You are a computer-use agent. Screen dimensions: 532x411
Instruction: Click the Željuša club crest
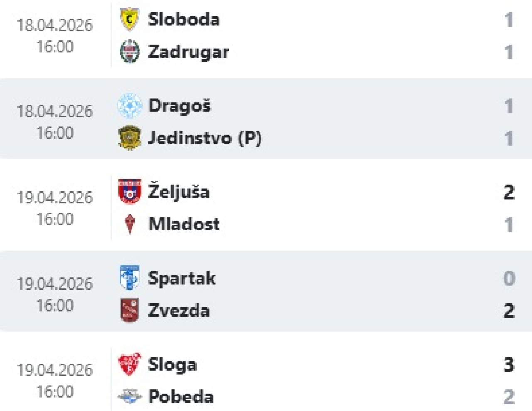(129, 192)
